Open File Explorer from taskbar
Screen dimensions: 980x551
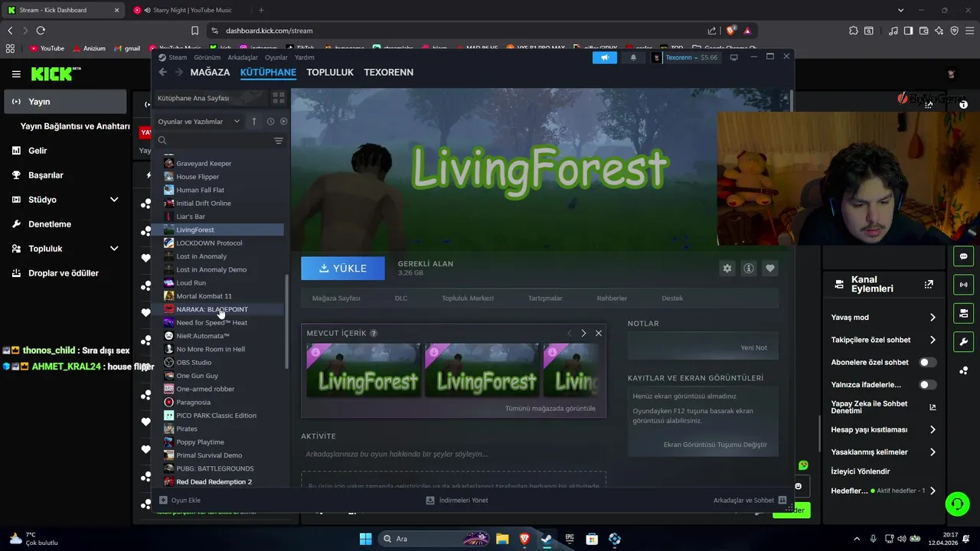pos(501,539)
